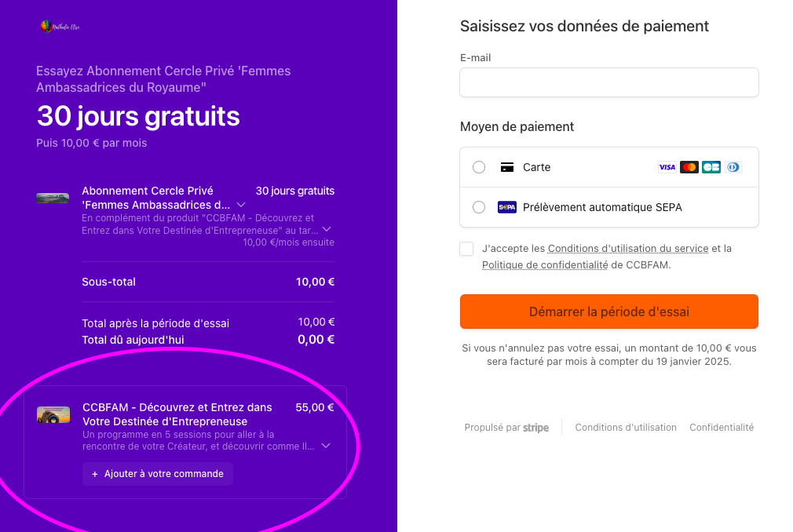Expand the Abonnement Cercle Privé product title
793x532 pixels.
click(x=241, y=205)
